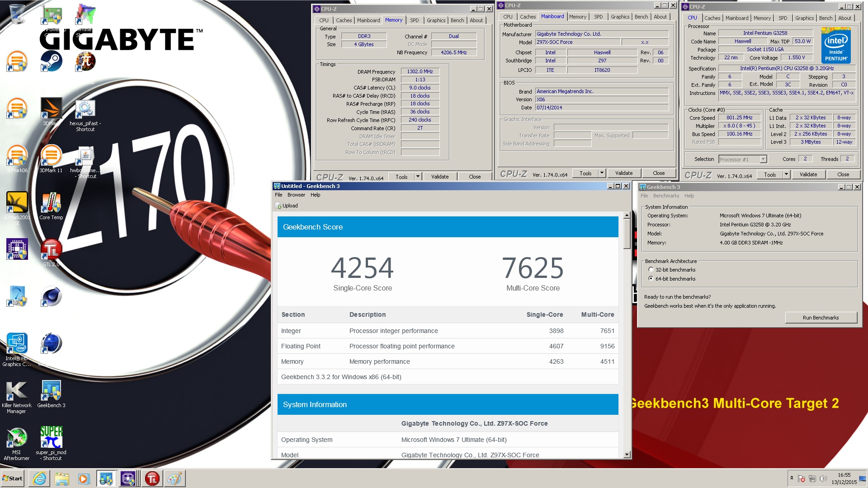
Task: Click the DRAM Frequency value field
Action: tap(420, 71)
